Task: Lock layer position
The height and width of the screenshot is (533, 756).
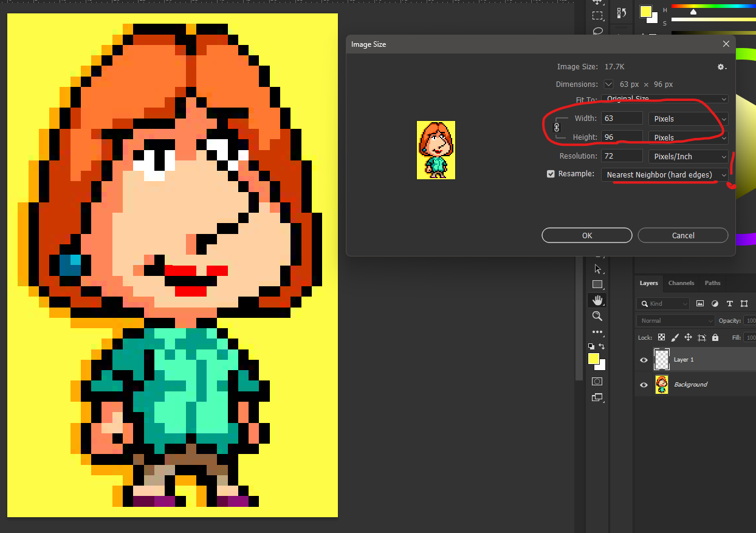Action: [688, 337]
